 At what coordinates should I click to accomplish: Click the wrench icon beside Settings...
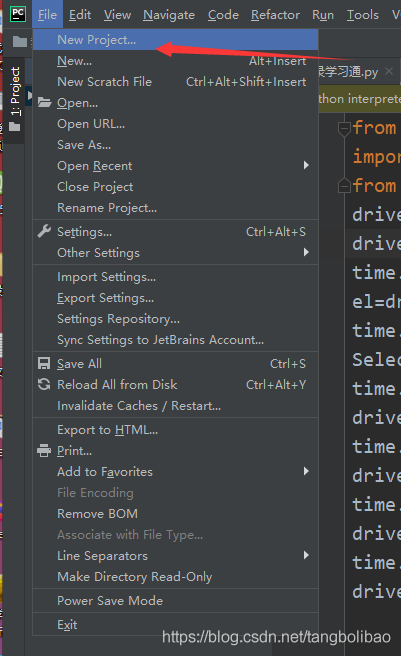[x=44, y=231]
